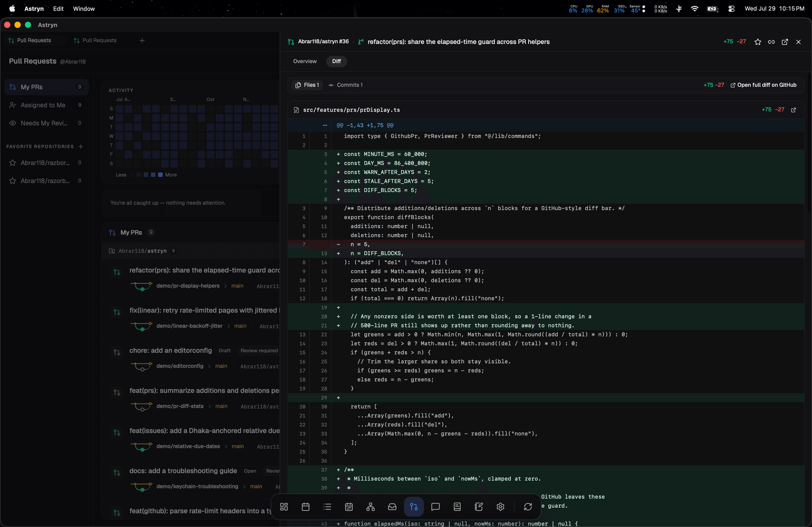
Task: Switch to the Overview tab
Action: 305,61
